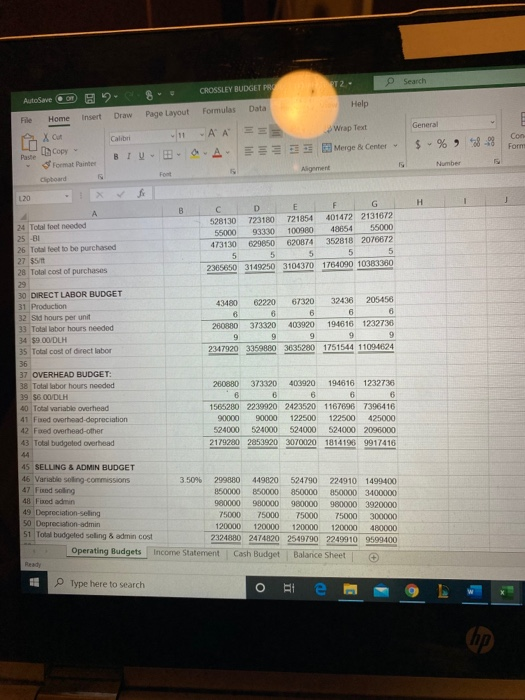Open the Undo history dropdown arrow
Image resolution: width=525 pixels, height=700 pixels.
(116, 96)
